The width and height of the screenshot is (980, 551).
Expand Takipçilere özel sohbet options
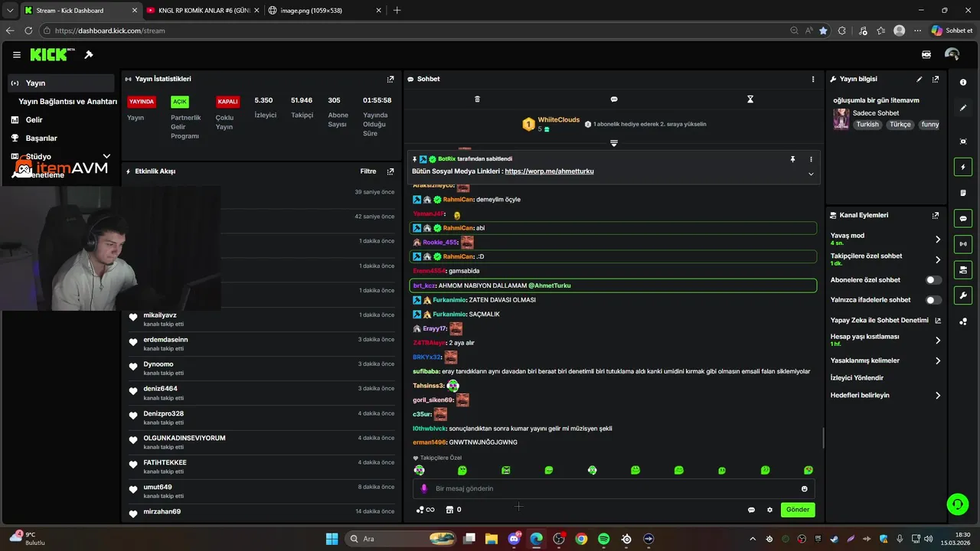pos(938,259)
